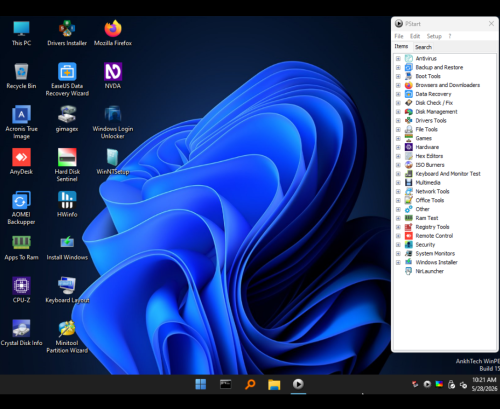Click the CPU-Z desktop icon
Screen dimensions: 500x409
[x=21, y=290]
